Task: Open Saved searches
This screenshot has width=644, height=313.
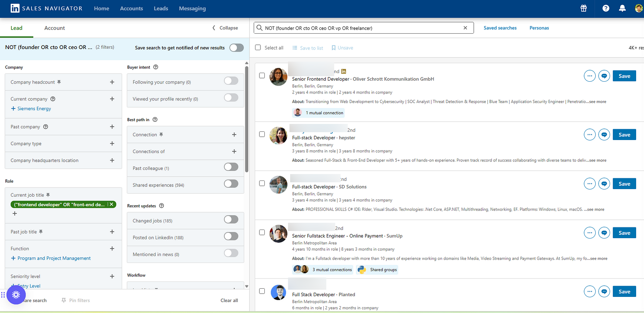Action: pos(500,28)
